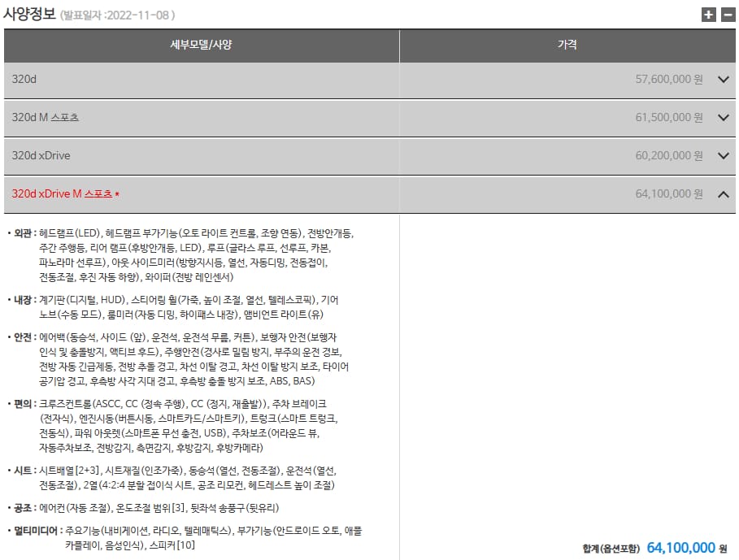Click the 공조 spec label
The image size is (739, 560).
pos(23,508)
